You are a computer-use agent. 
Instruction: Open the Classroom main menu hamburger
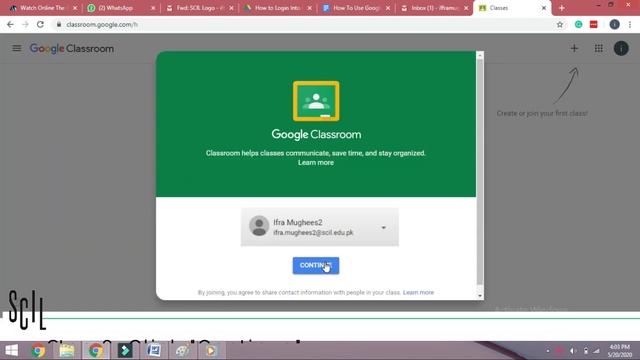coord(17,48)
